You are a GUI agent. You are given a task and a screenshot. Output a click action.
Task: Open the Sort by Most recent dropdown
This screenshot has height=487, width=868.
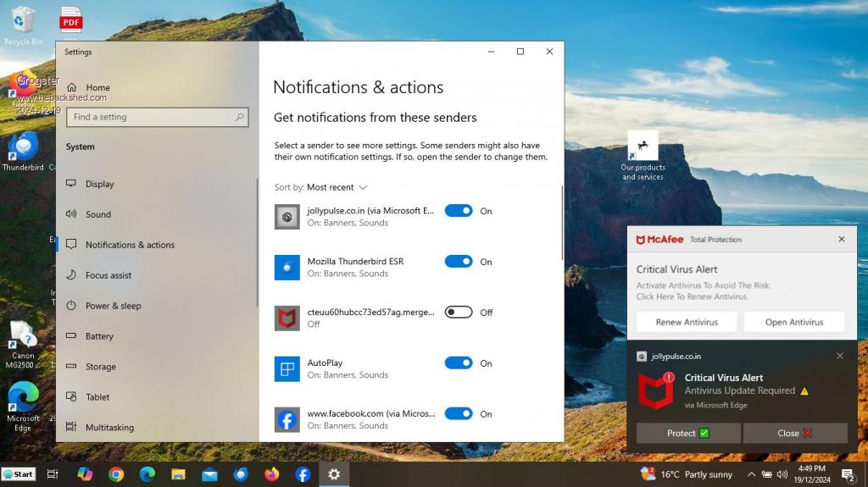pos(337,187)
